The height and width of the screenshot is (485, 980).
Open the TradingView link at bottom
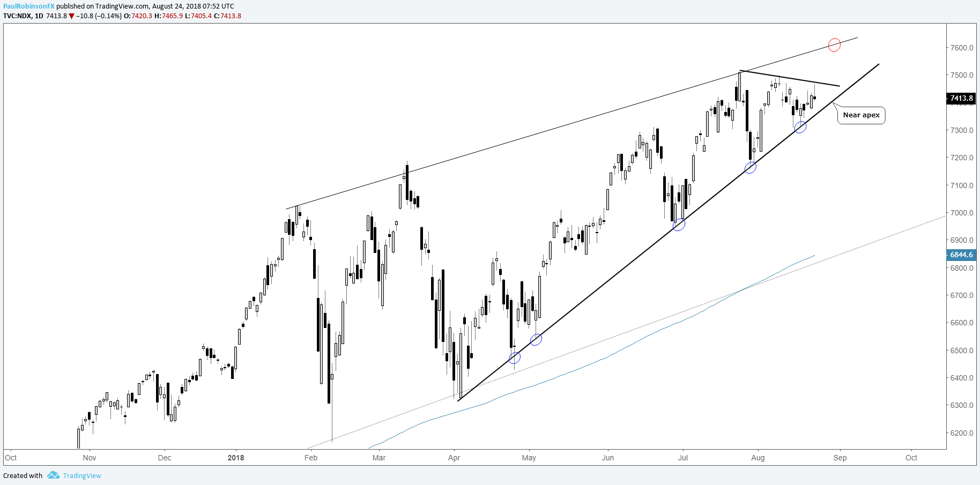(x=82, y=475)
